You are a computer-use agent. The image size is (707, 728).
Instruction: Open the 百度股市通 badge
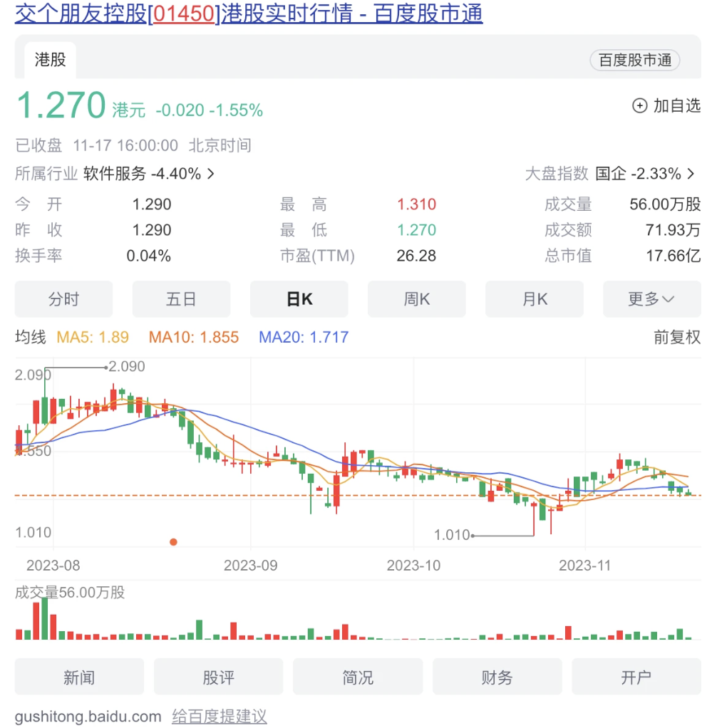[634, 61]
